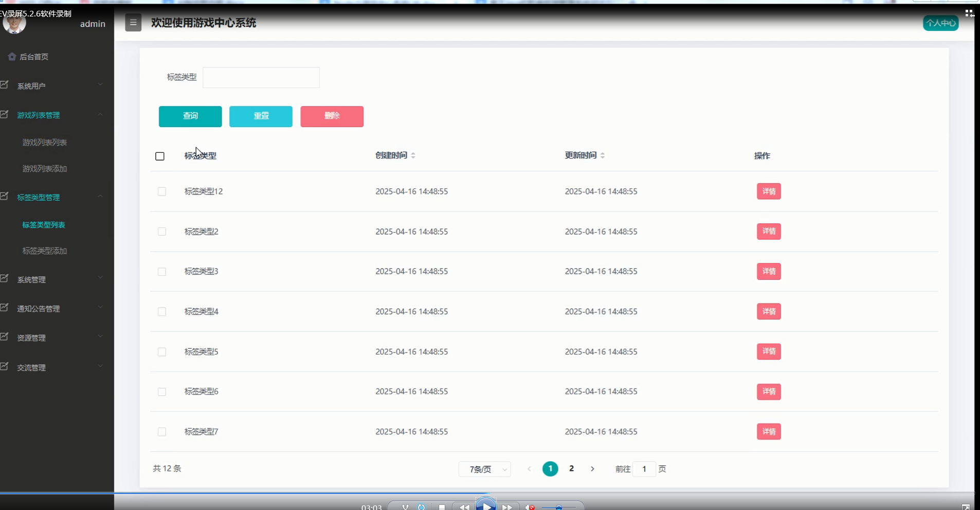The width and height of the screenshot is (980, 510).
Task: Sort by 创建时间 using sort arrows
Action: click(413, 155)
